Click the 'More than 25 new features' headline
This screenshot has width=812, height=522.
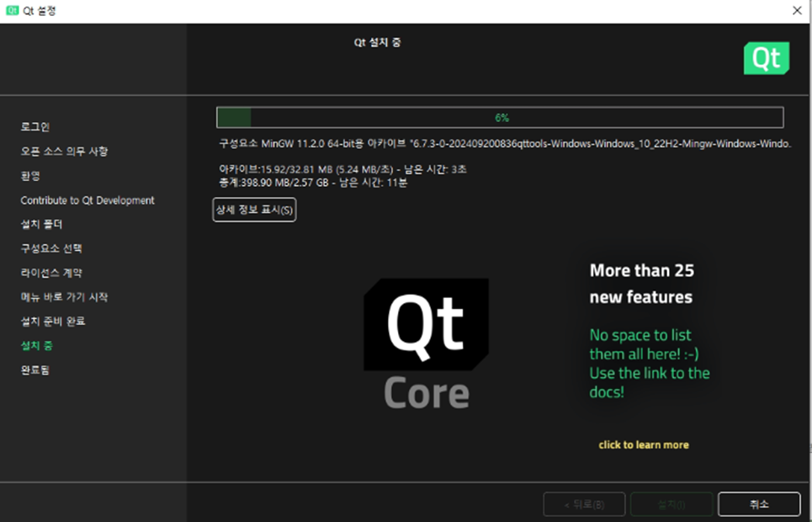pos(642,284)
